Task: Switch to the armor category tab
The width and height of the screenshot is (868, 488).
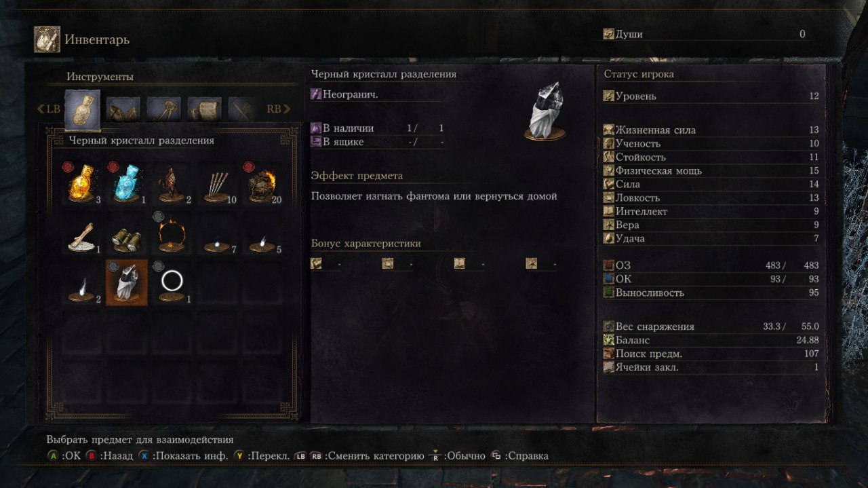Action: point(123,109)
